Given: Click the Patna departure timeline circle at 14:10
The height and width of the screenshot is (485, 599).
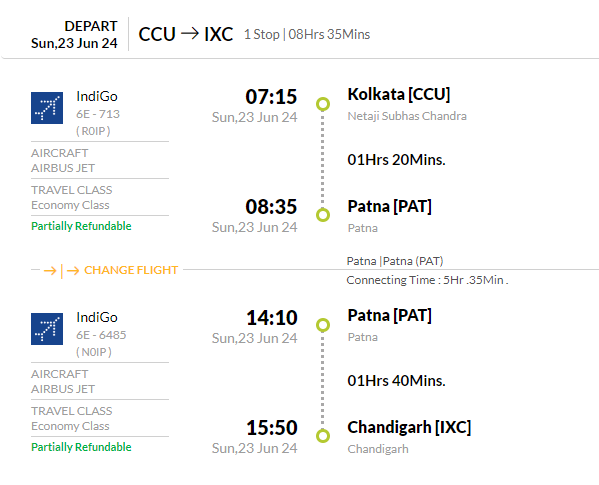Looking at the screenshot, I should [x=323, y=325].
